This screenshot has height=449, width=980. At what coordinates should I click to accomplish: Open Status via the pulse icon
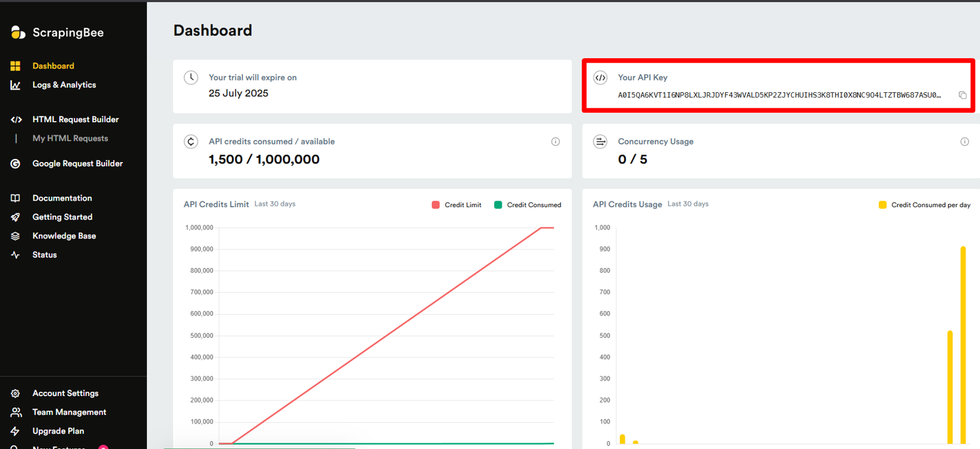point(15,254)
